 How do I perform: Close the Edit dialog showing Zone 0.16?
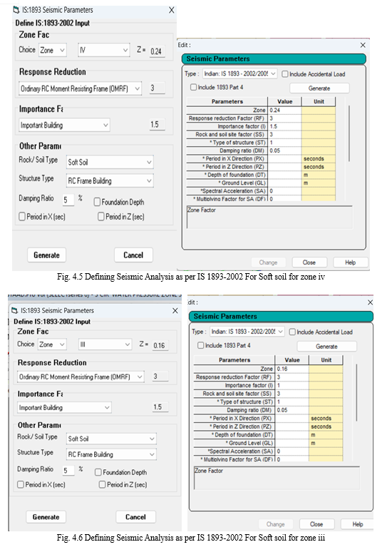[370, 302]
